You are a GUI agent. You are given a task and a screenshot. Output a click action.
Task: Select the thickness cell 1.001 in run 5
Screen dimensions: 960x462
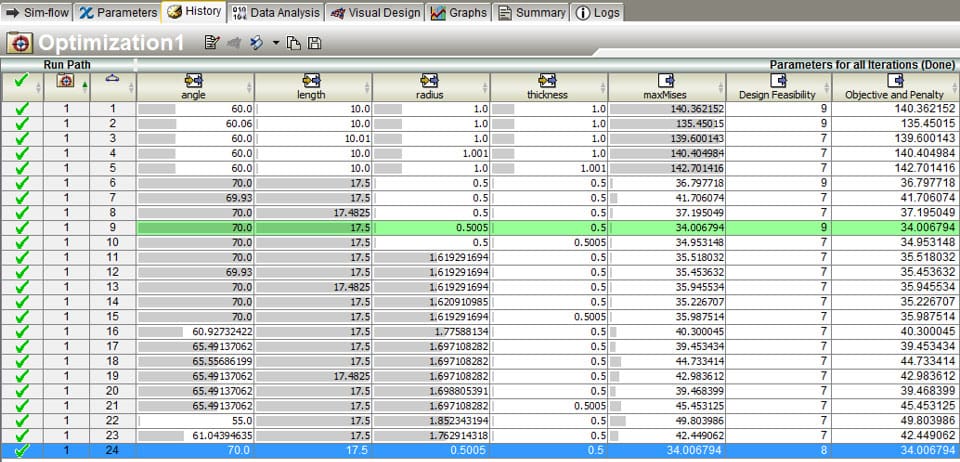(549, 168)
